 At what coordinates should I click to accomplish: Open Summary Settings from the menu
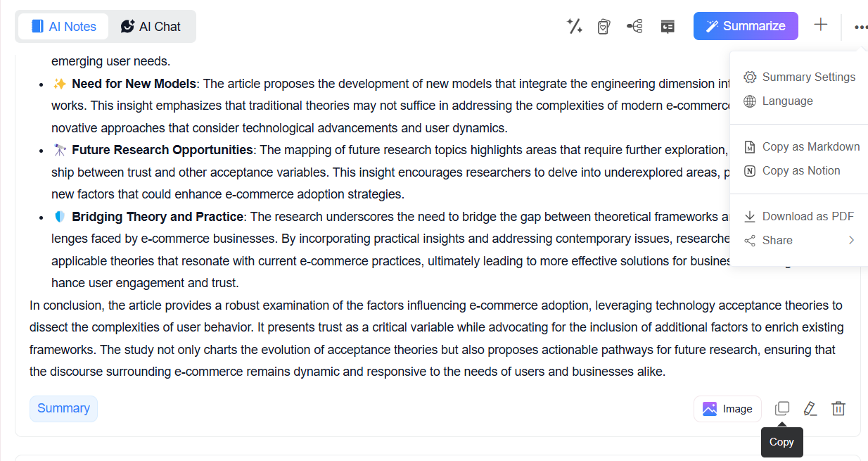pyautogui.click(x=808, y=77)
